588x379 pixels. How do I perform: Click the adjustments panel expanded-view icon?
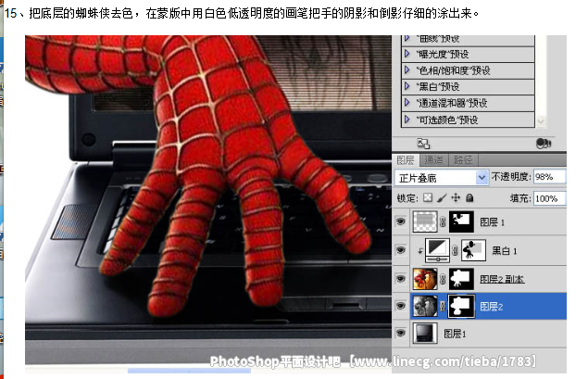(423, 144)
